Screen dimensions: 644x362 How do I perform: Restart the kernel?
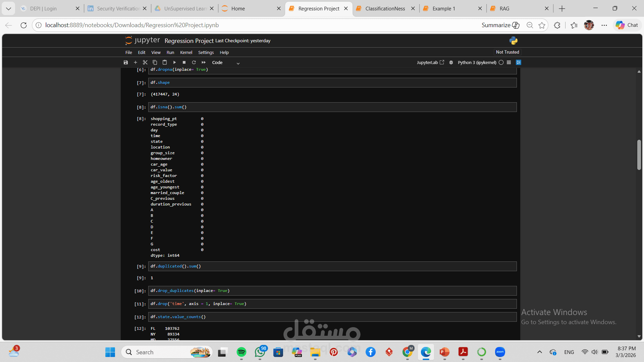coord(194,62)
